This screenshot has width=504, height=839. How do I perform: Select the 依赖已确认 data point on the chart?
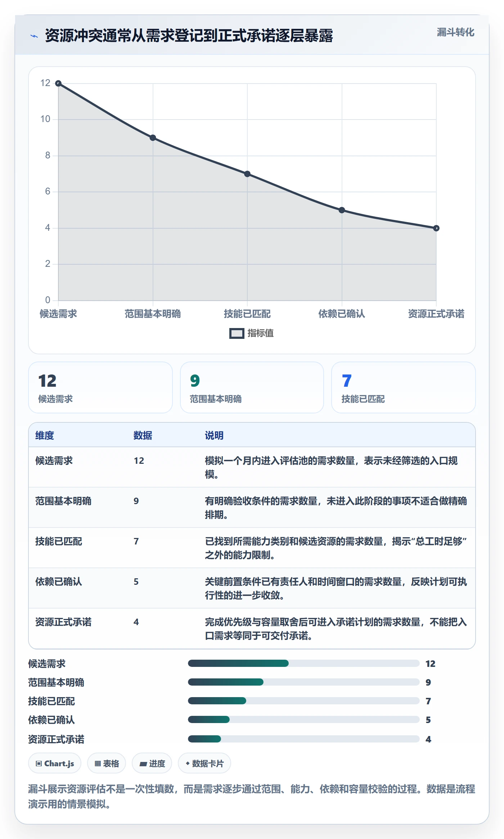coord(342,210)
